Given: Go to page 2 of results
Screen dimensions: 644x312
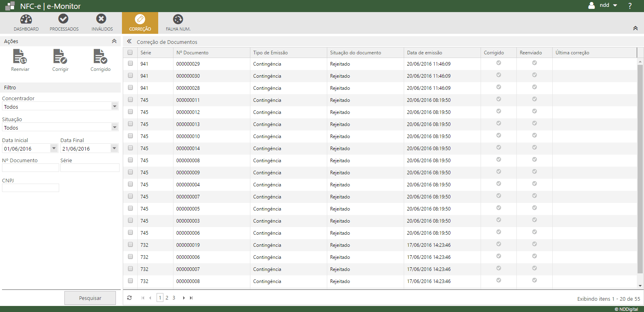Looking at the screenshot, I should (167, 298).
